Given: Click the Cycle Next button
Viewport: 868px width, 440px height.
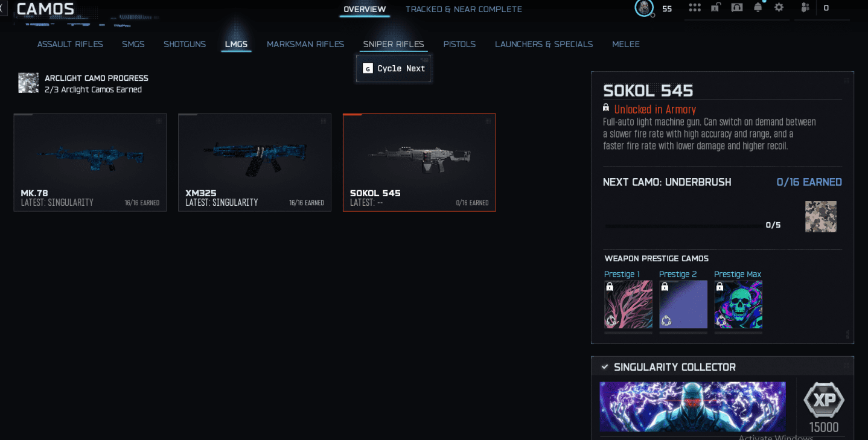Looking at the screenshot, I should click(x=394, y=68).
